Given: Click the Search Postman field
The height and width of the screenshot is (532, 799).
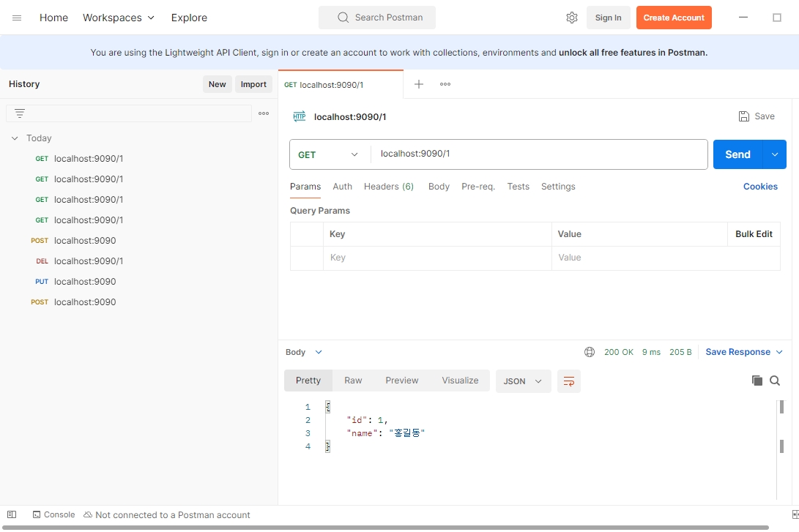Looking at the screenshot, I should tap(377, 18).
